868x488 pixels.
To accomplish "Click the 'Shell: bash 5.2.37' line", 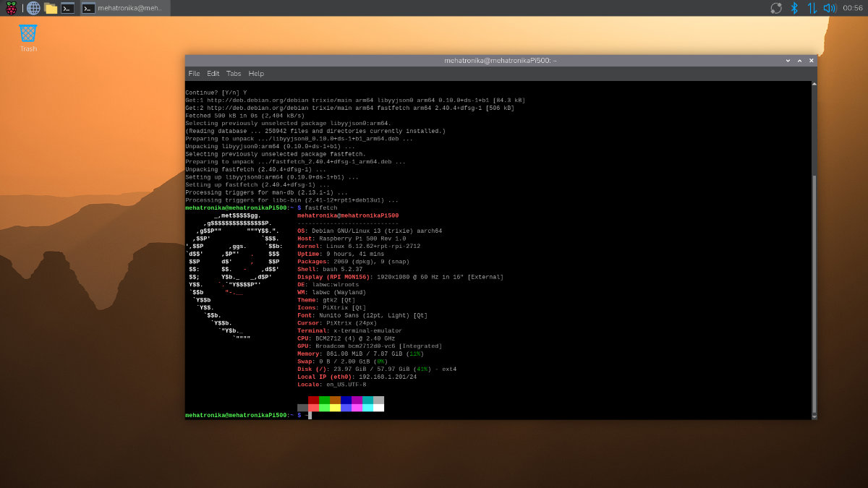I will (330, 270).
